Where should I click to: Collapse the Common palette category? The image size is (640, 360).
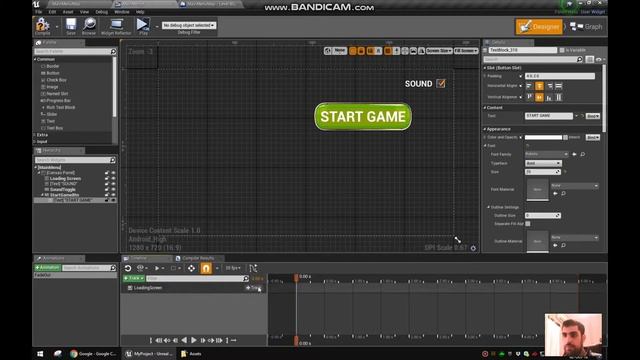(x=35, y=59)
